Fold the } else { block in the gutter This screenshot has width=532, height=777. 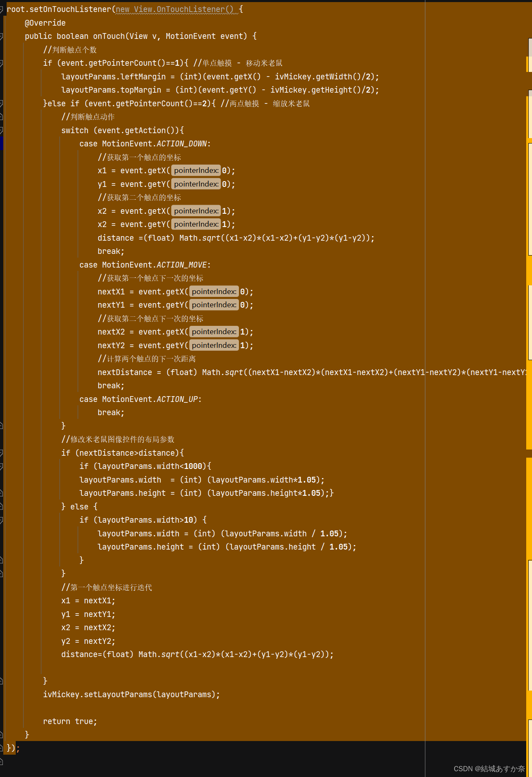tap(1, 507)
